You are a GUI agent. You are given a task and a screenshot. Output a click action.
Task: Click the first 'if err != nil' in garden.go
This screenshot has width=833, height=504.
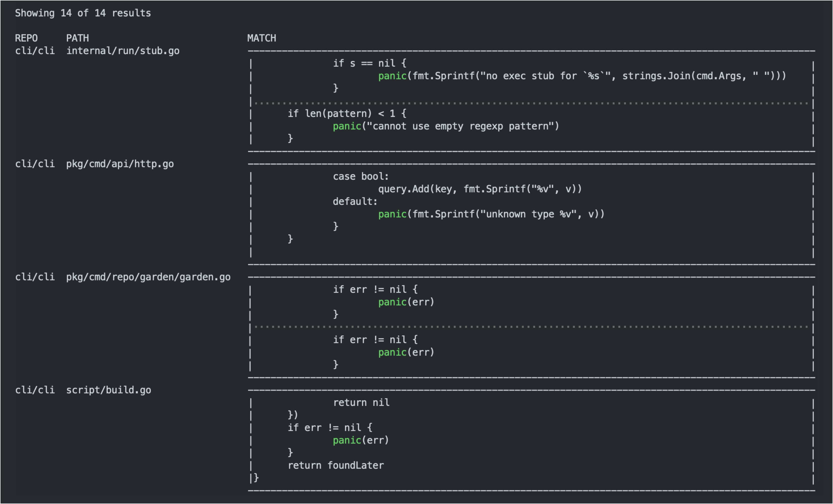point(375,289)
